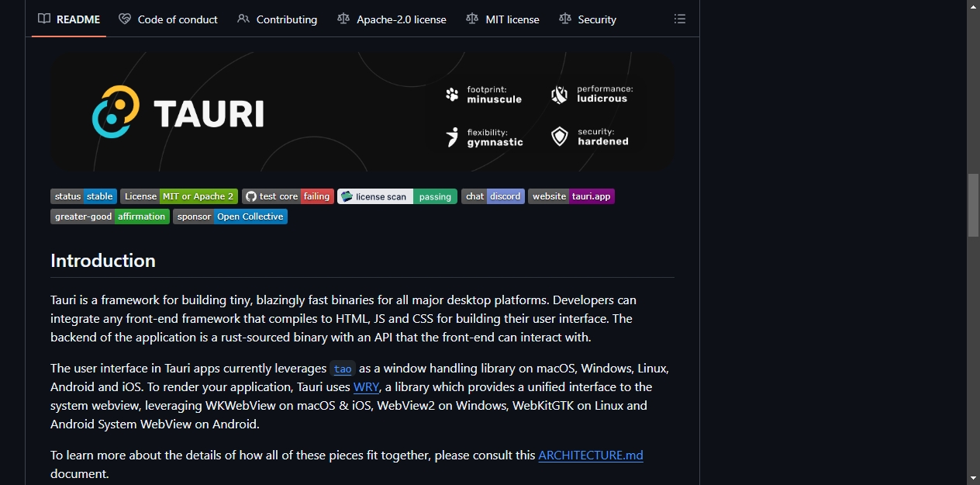This screenshot has height=485, width=980.
Task: Click the book icon beside README
Action: [x=44, y=19]
